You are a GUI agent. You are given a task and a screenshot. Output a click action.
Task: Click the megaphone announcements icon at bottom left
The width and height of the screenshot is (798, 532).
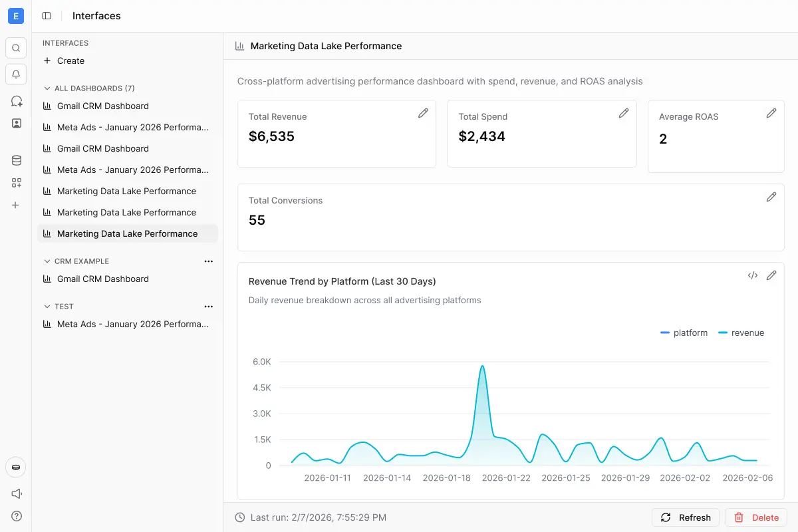coord(15,493)
